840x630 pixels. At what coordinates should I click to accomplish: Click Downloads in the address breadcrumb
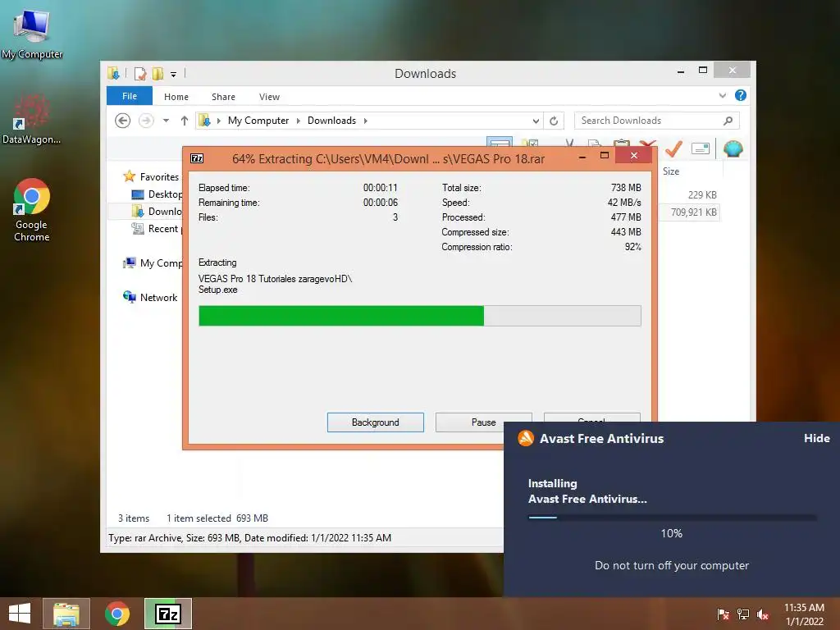[331, 121]
